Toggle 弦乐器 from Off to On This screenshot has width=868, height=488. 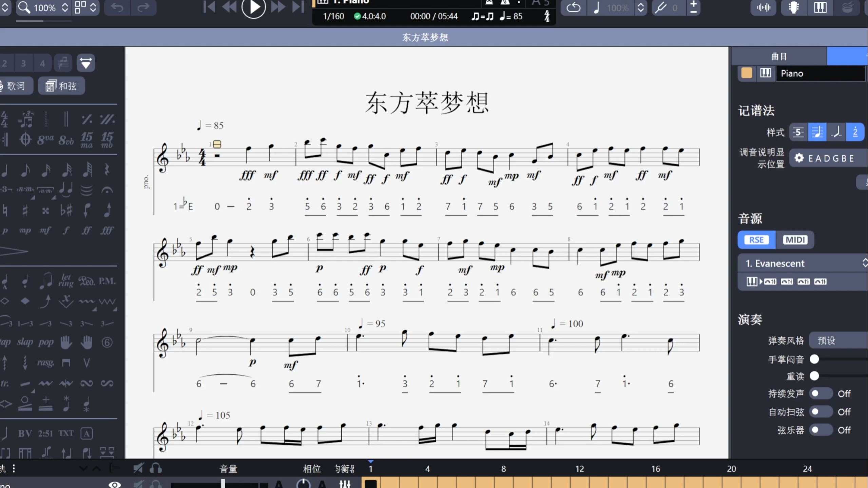(821, 430)
